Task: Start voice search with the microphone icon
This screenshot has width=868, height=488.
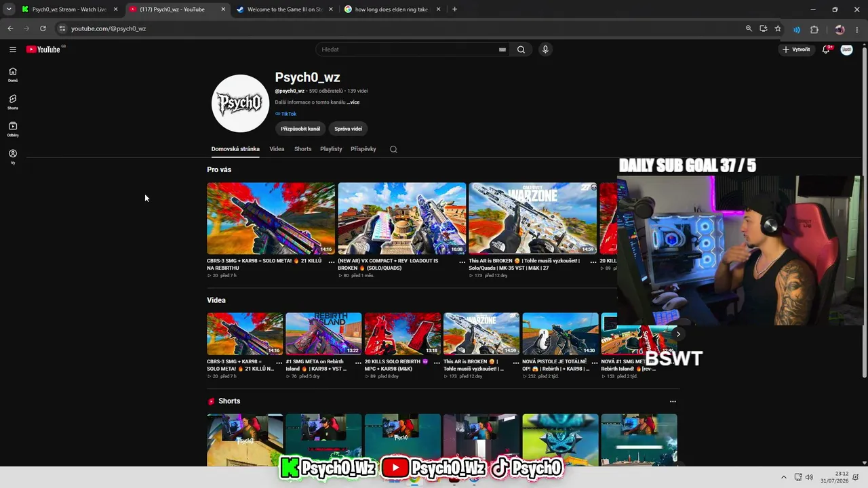Action: pos(545,49)
